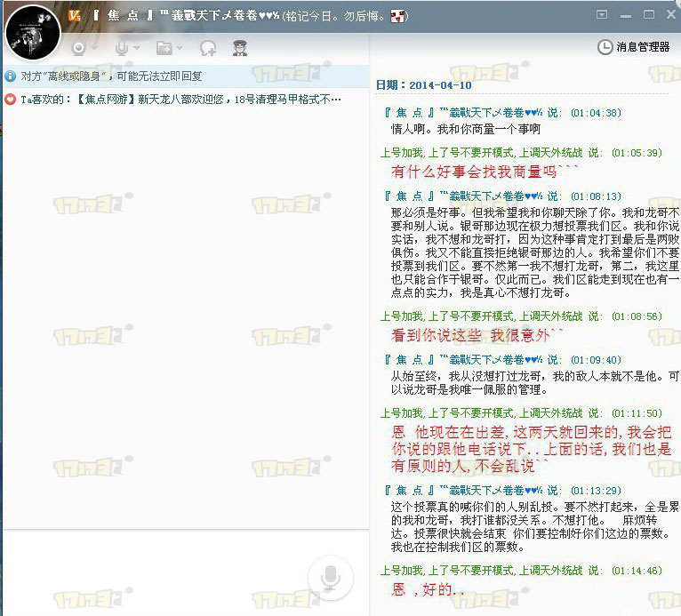Expand the video call options arrow
This screenshot has width=681, height=616.
click(94, 49)
